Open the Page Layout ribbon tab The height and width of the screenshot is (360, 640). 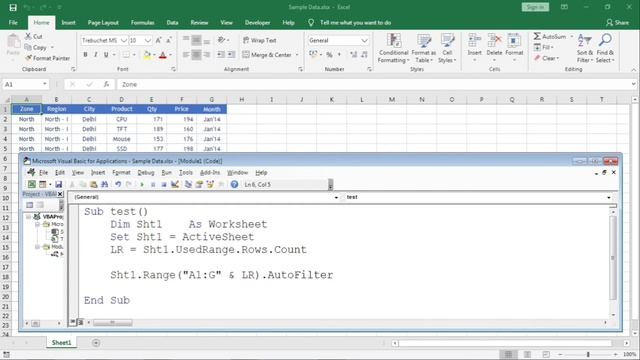pos(103,23)
